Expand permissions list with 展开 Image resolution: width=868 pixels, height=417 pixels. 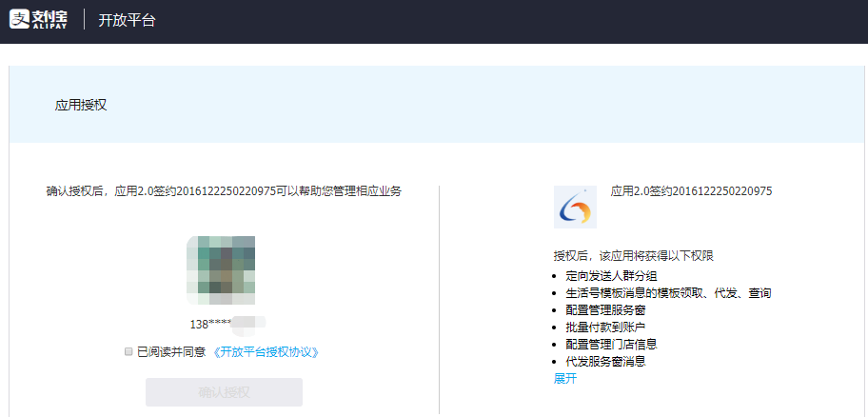point(565,379)
